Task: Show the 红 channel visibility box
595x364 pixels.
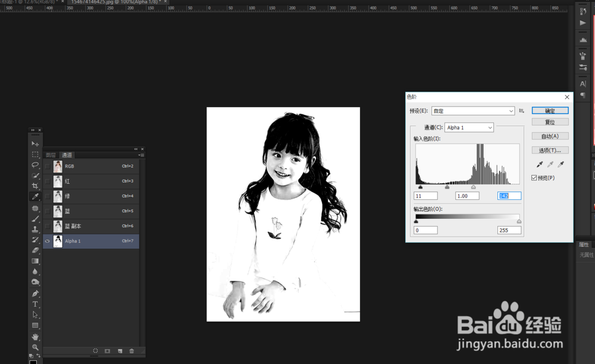Action: click(x=48, y=181)
